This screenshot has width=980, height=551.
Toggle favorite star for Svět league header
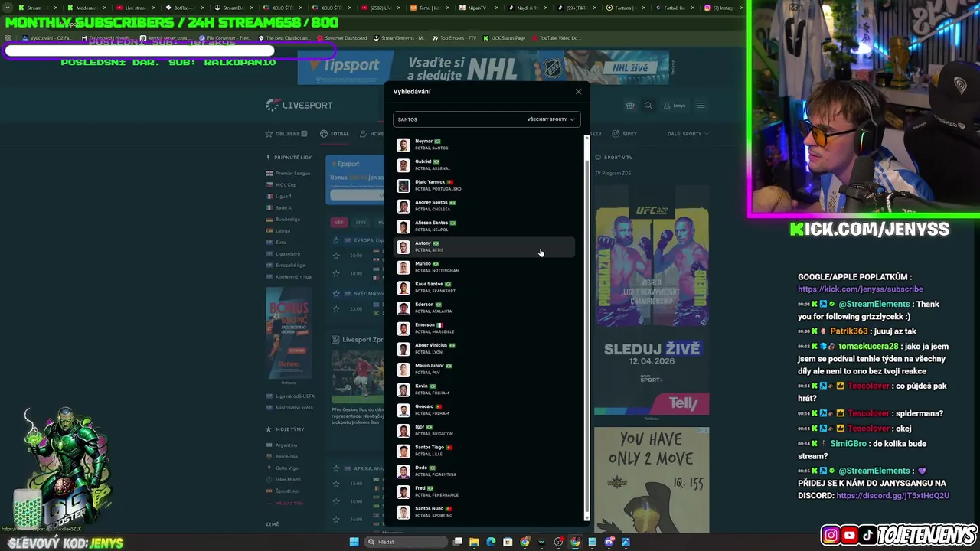pos(336,294)
